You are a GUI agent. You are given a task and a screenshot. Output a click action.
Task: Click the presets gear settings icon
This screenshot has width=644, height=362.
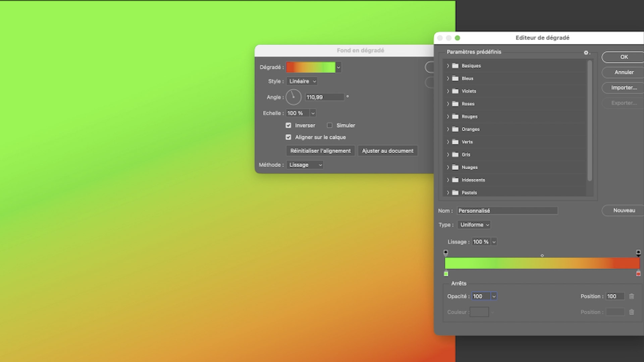click(x=586, y=53)
